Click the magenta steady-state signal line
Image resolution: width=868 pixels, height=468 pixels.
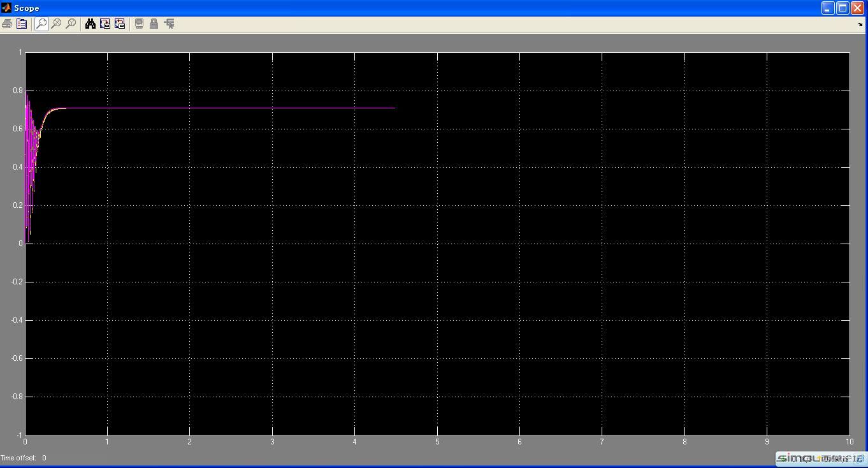(229, 108)
